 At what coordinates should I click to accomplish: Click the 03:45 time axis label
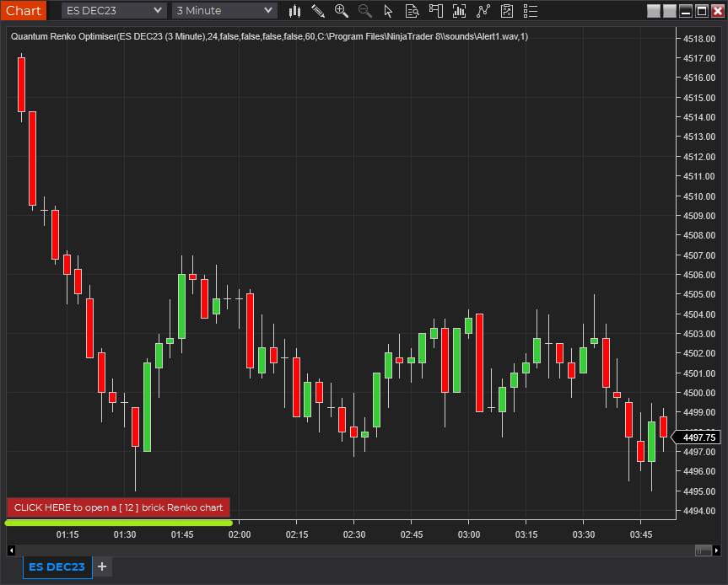click(641, 534)
